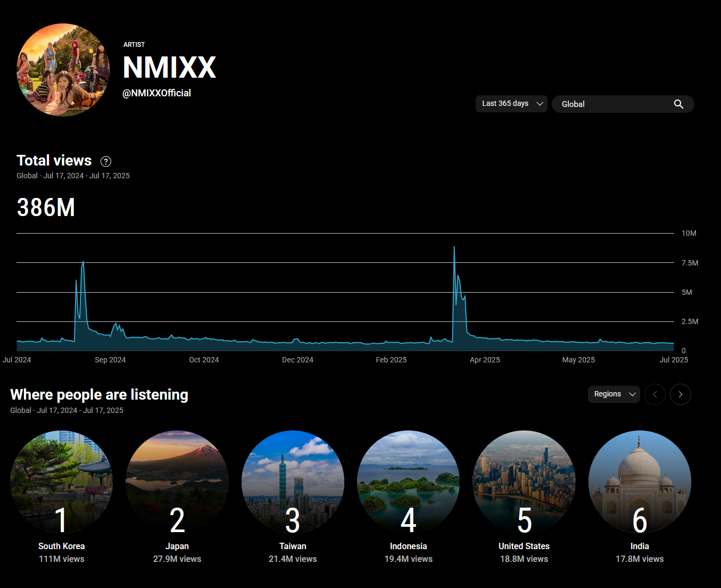Click the 2.5M y-axis label
Viewport: 721px width, 588px height.
click(x=690, y=321)
